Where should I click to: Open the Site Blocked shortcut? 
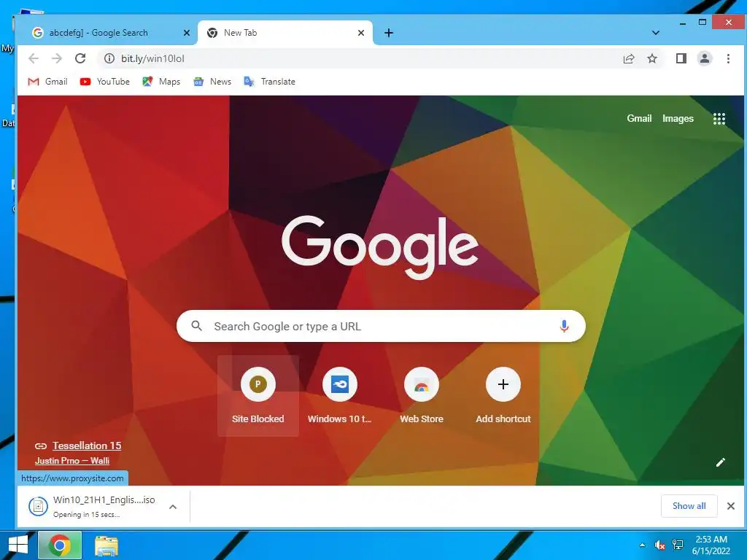[x=258, y=396]
